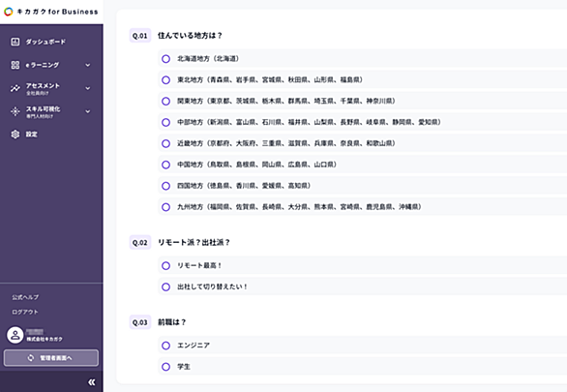567x392 pixels.
Task: Click the 管理者画面へ button
Action: [x=51, y=358]
